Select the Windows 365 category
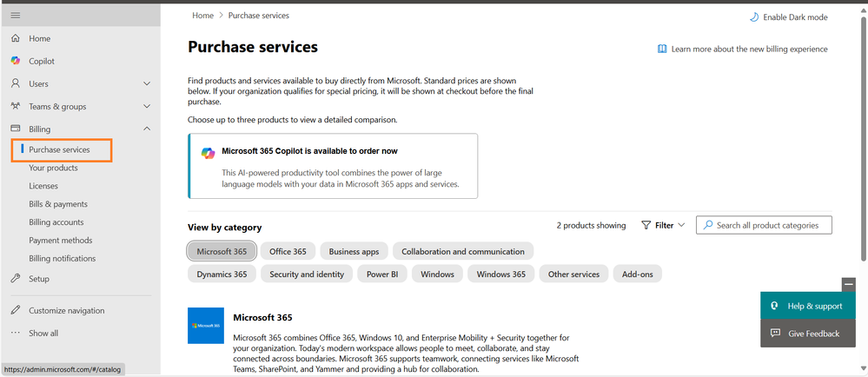This screenshot has width=868, height=377. click(x=501, y=274)
